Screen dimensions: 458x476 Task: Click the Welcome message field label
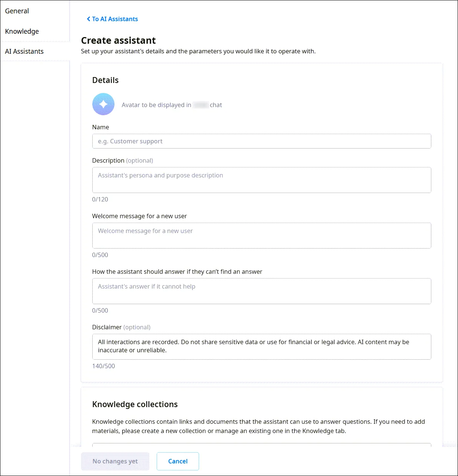(x=139, y=216)
